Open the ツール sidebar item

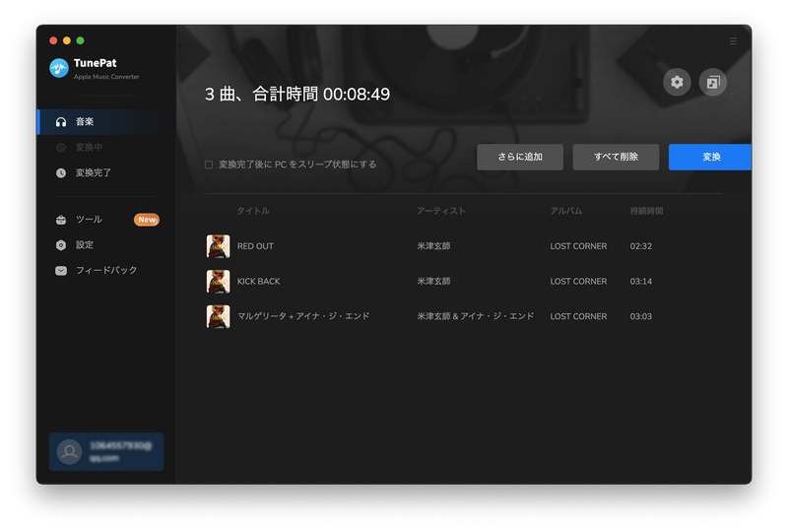tap(106, 220)
